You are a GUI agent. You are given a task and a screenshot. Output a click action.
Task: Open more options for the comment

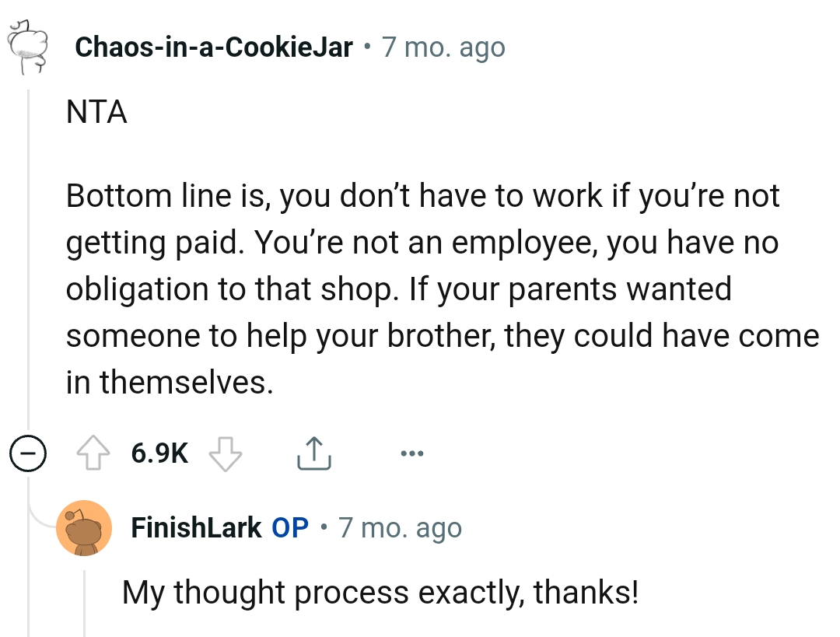pos(412,453)
